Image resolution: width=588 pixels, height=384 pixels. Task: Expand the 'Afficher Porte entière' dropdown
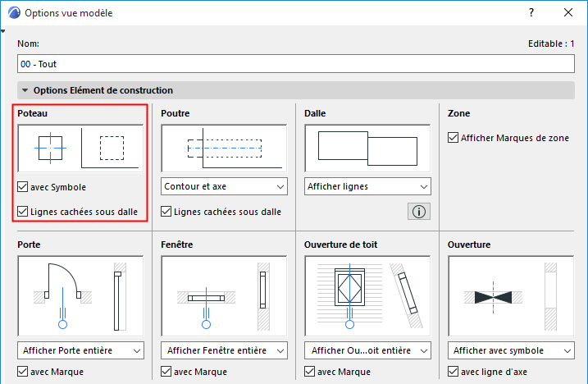[x=80, y=350]
